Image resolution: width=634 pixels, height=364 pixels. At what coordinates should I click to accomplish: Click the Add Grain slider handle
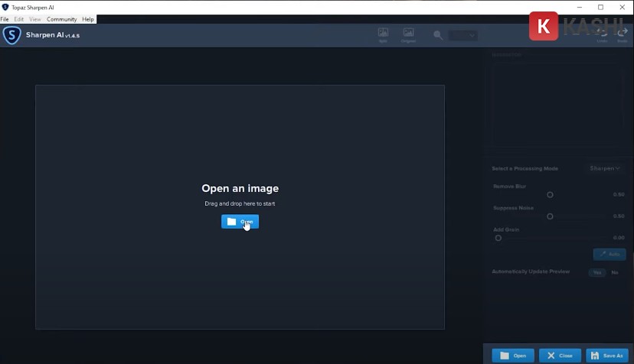pyautogui.click(x=498, y=238)
